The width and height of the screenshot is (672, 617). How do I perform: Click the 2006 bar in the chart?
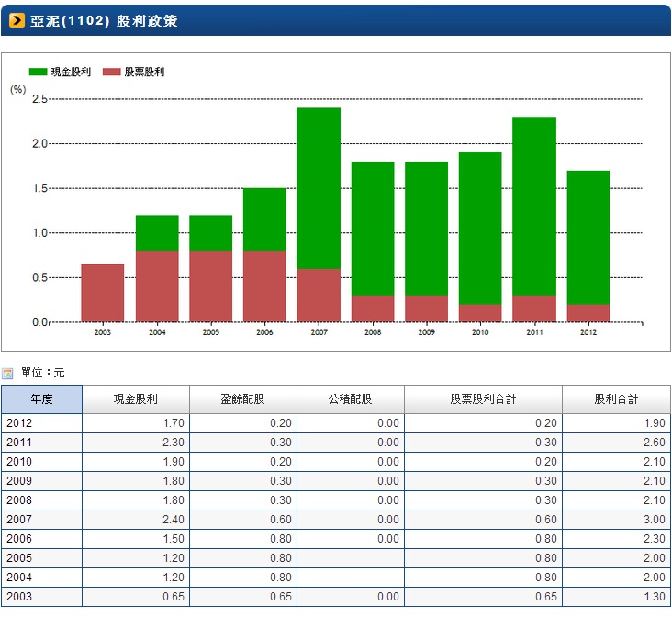tap(264, 255)
